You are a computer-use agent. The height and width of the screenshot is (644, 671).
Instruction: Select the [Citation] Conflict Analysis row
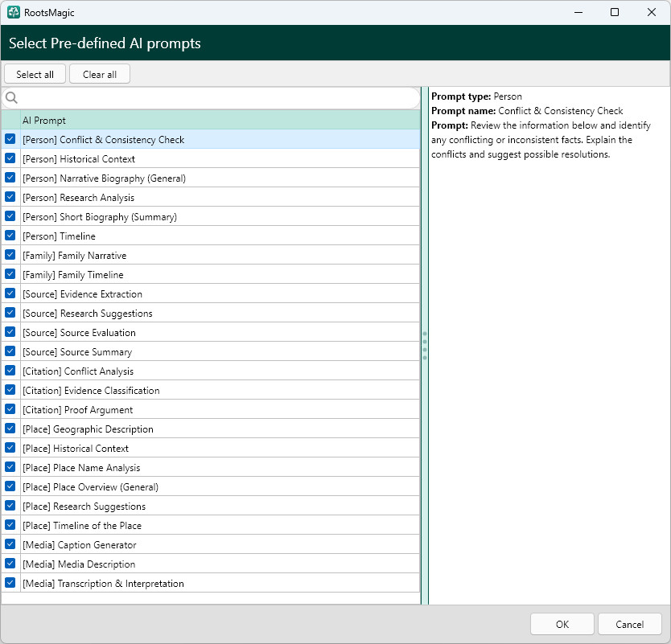pyautogui.click(x=211, y=371)
